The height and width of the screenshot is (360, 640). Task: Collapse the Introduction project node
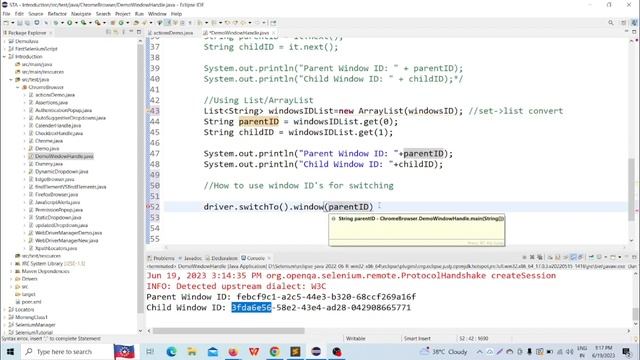coord(4,57)
